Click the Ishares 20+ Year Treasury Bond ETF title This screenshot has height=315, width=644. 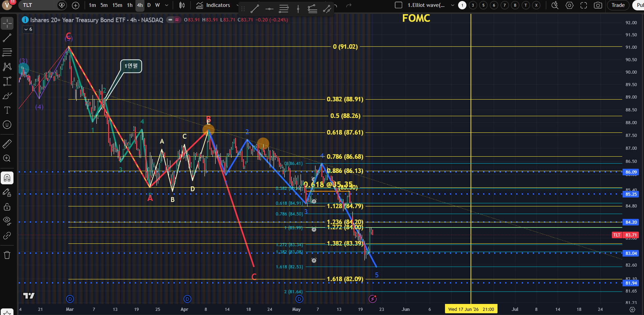78,20
